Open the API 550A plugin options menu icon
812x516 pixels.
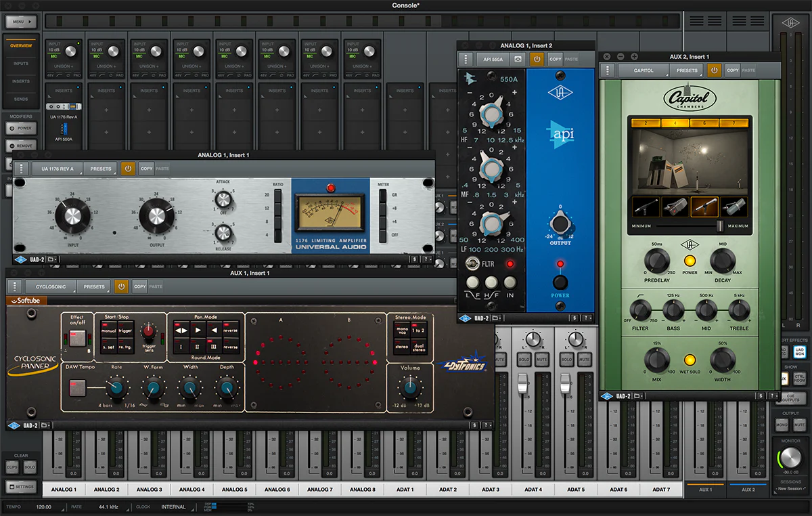click(x=466, y=59)
